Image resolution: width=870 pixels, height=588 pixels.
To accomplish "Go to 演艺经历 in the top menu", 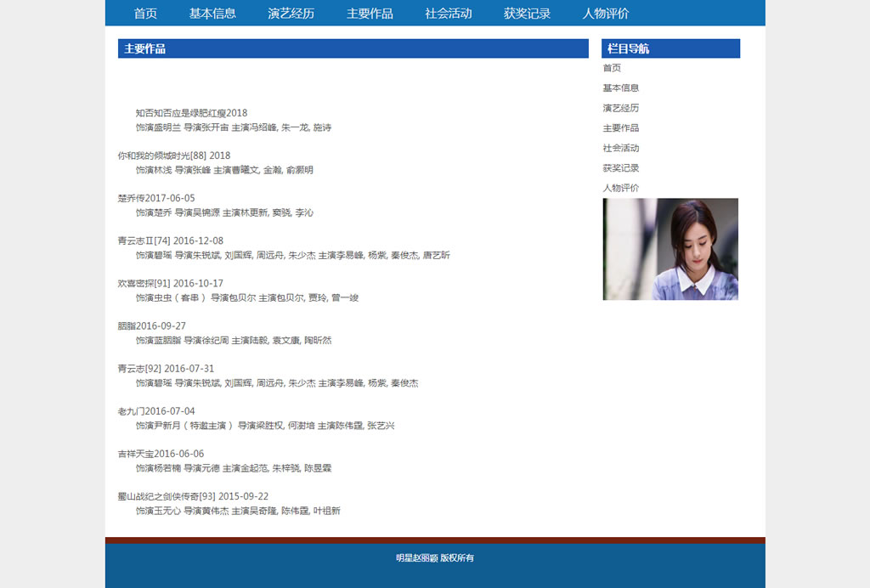I will tap(291, 14).
